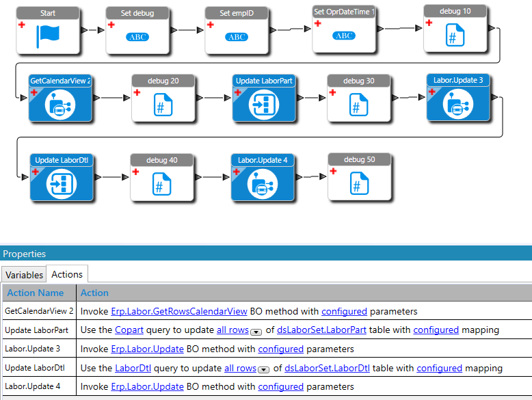Select the Update LaborPart action name cell
The width and height of the screenshot is (532, 400).
click(39, 330)
